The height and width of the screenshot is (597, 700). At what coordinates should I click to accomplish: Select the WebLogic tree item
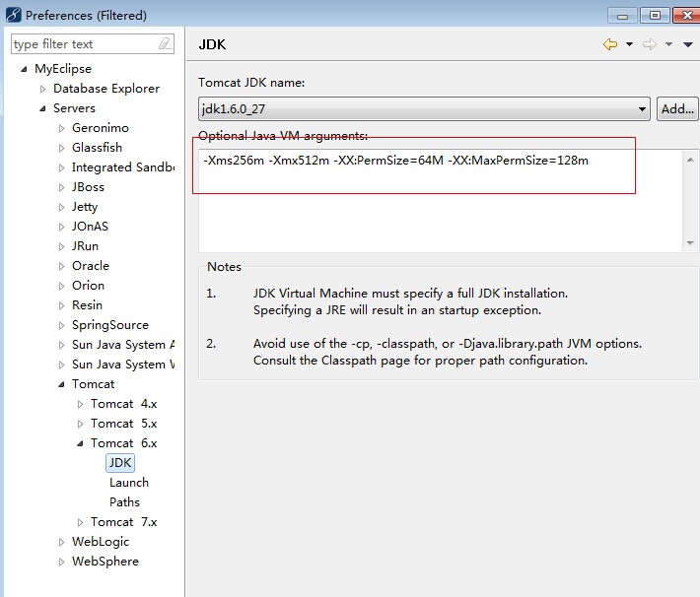click(x=101, y=541)
